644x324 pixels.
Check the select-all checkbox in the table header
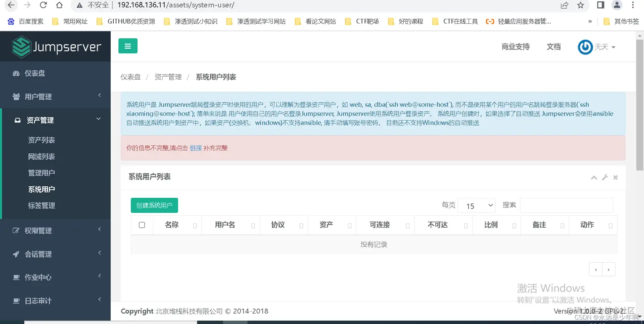point(142,225)
